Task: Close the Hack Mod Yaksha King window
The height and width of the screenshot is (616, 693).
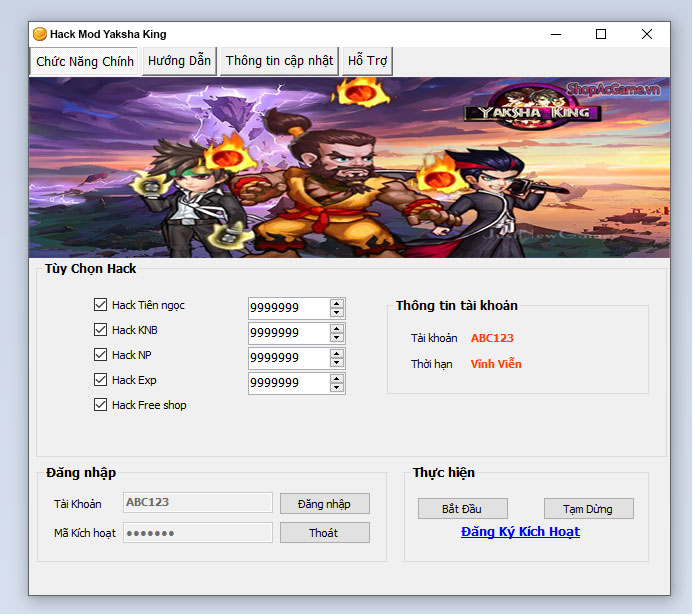Action: pyautogui.click(x=647, y=34)
